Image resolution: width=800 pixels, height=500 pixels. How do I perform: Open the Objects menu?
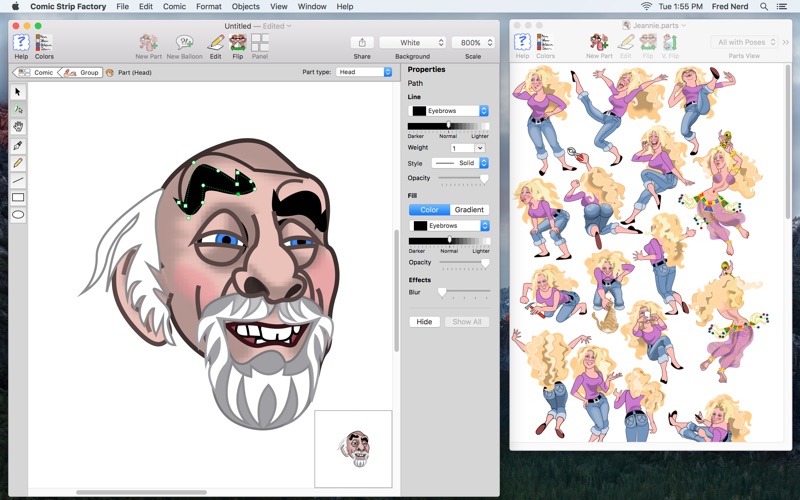tap(245, 7)
